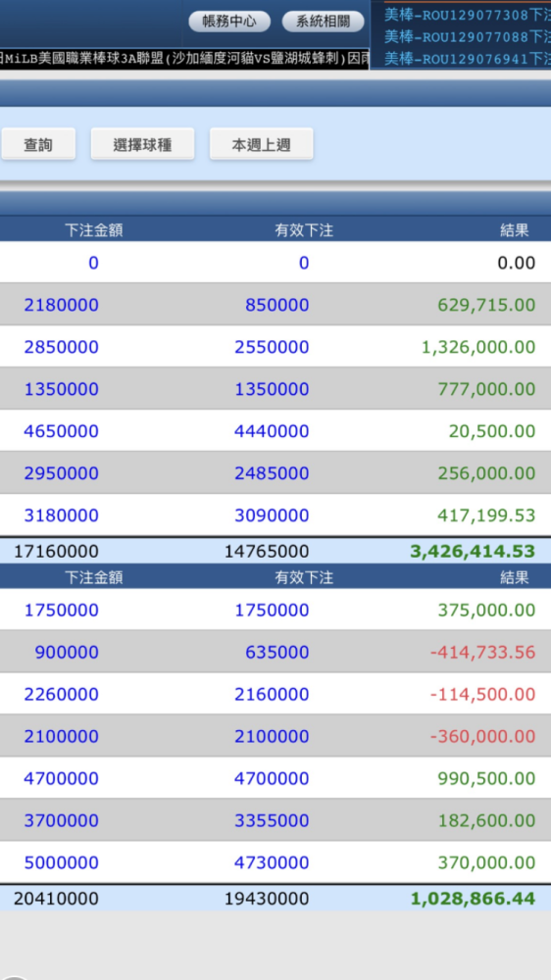This screenshot has height=980, width=551.
Task: Click the 有效下注 header in upper table
Action: point(304,230)
